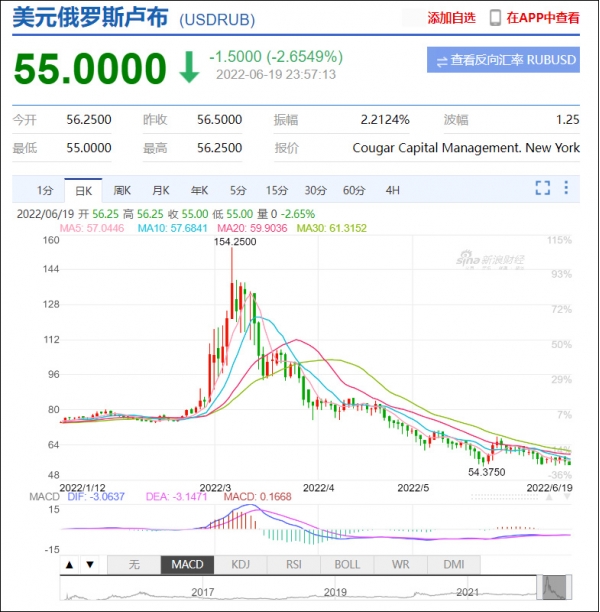Click the 2017 area of the overview timeline
The width and height of the screenshot is (600, 612).
[x=203, y=592]
